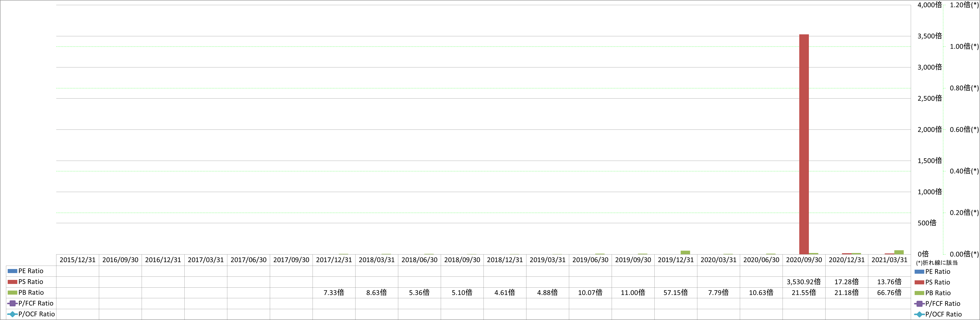Click the 500倍 primary axis label

click(927, 223)
